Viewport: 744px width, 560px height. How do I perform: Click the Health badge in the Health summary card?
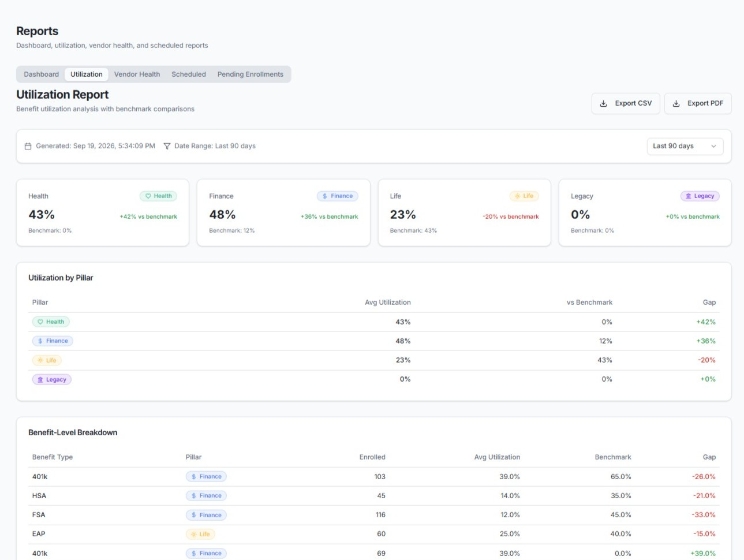[x=158, y=196]
